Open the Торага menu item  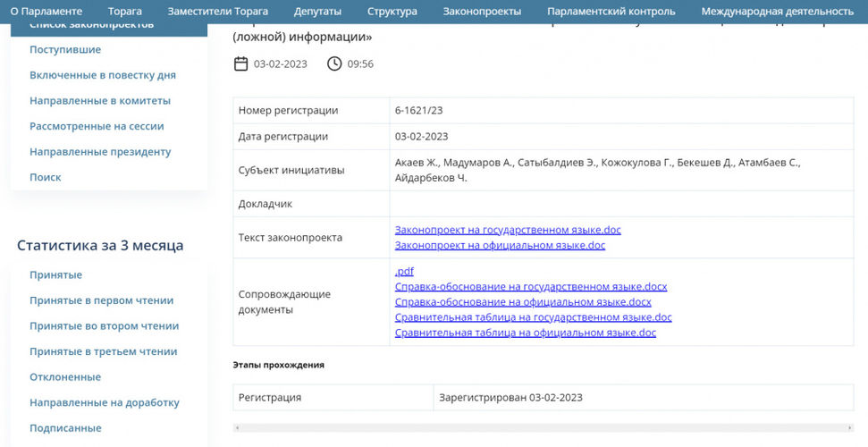tap(124, 12)
